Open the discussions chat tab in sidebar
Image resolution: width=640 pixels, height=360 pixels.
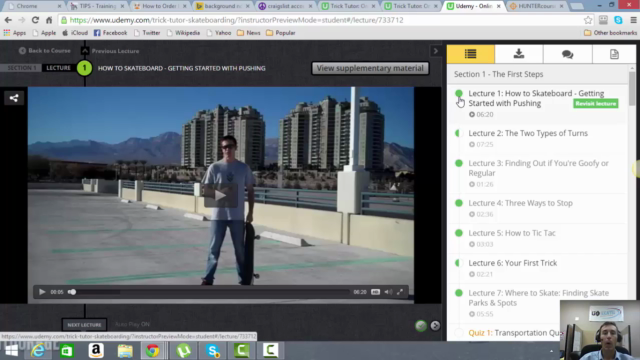click(567, 54)
